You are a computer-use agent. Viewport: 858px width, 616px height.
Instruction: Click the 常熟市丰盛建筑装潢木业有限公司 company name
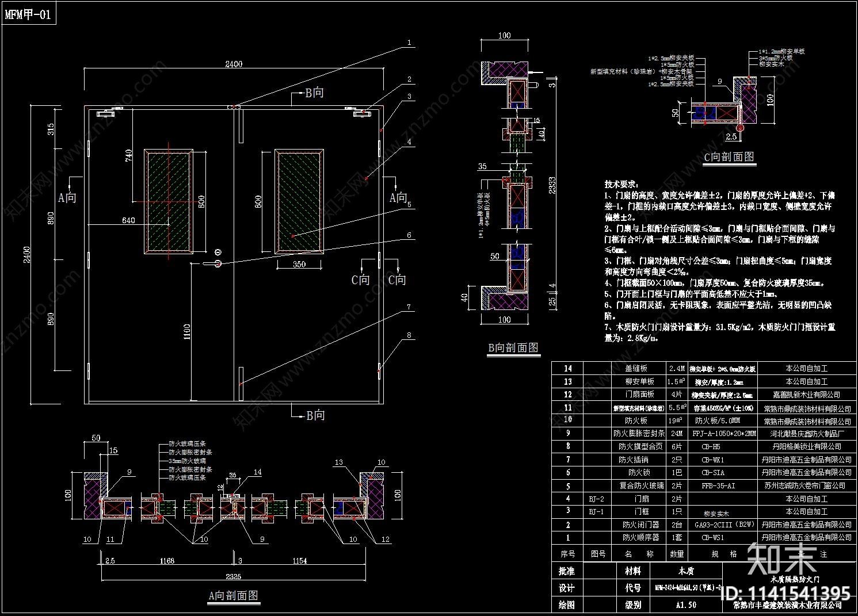tap(788, 604)
